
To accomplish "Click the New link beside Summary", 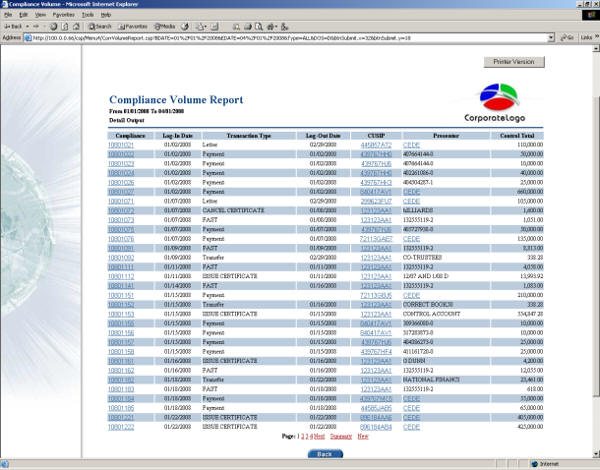I will point(363,436).
